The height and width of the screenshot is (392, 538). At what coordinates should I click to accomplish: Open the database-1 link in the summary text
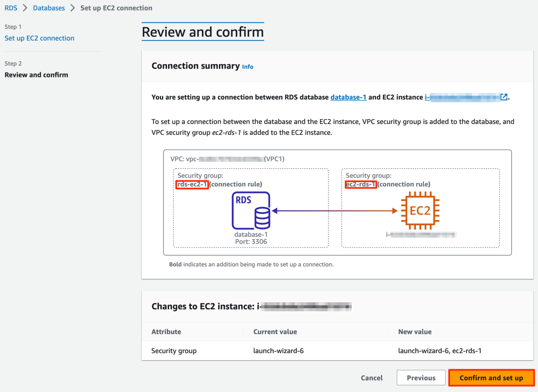tap(348, 97)
